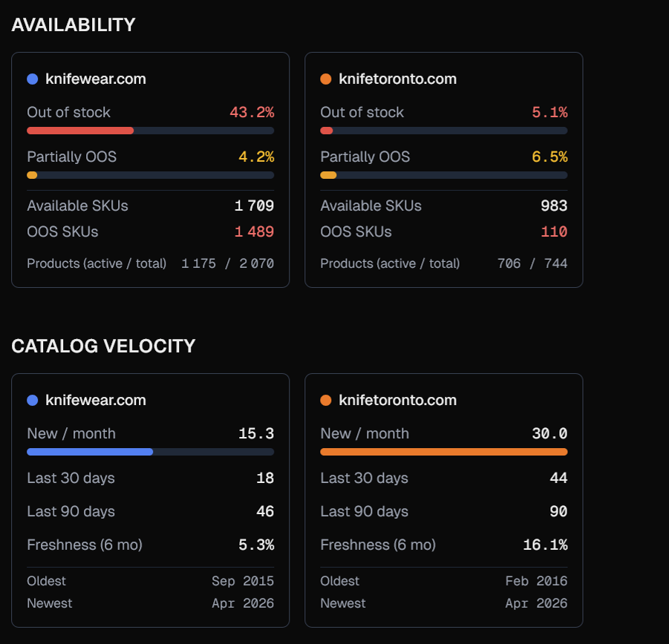
Task: Click the red Out of stock bar for knifewear.com
Action: point(80,131)
